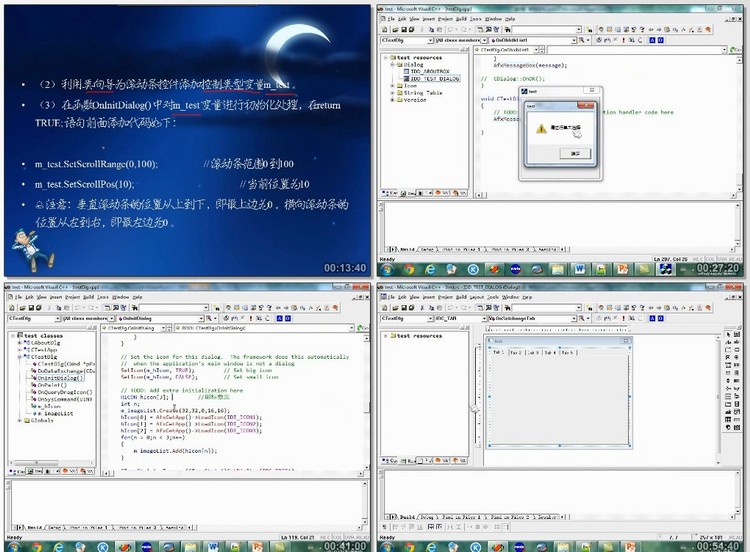Expand the Globals folder in class tree
The height and width of the screenshot is (552, 750).
pyautogui.click(x=19, y=420)
